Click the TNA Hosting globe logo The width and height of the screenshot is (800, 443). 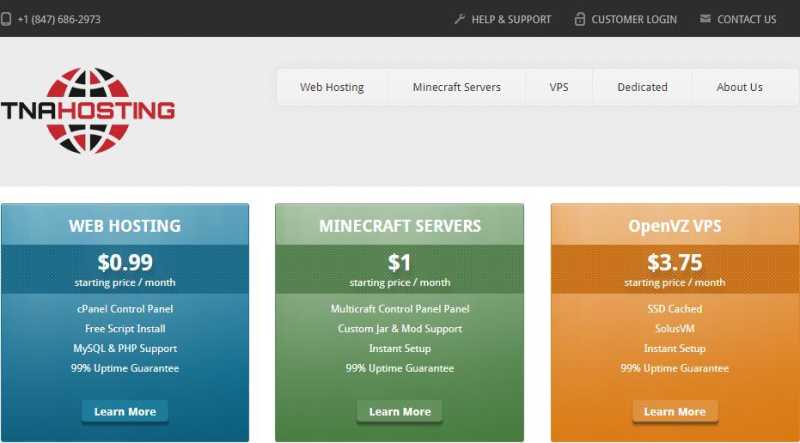[x=88, y=110]
